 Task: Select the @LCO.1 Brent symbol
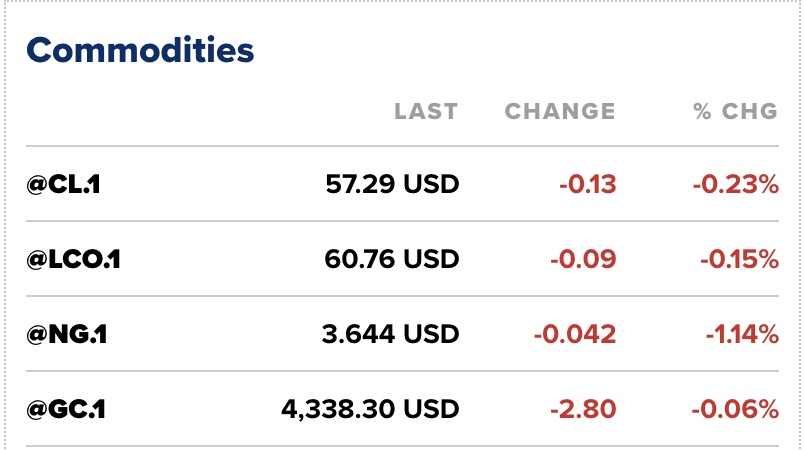tap(74, 259)
